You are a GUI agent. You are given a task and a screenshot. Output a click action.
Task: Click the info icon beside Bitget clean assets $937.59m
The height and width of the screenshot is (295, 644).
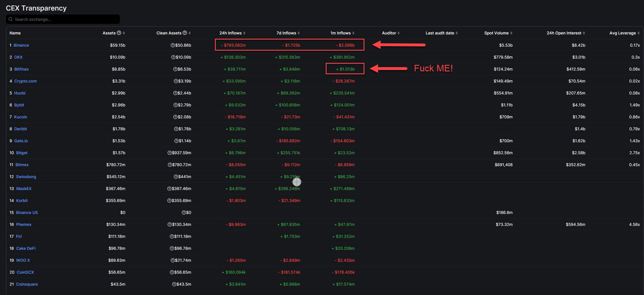(169, 153)
